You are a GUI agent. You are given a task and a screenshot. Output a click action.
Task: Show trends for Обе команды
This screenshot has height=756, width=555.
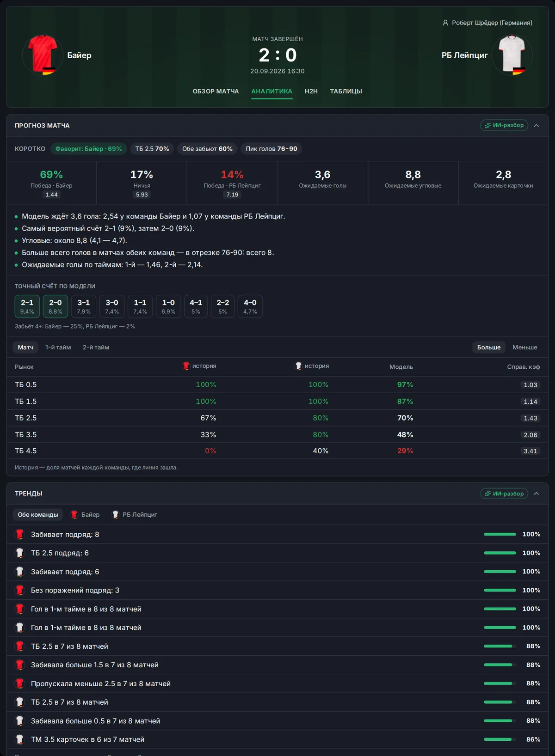coord(38,514)
